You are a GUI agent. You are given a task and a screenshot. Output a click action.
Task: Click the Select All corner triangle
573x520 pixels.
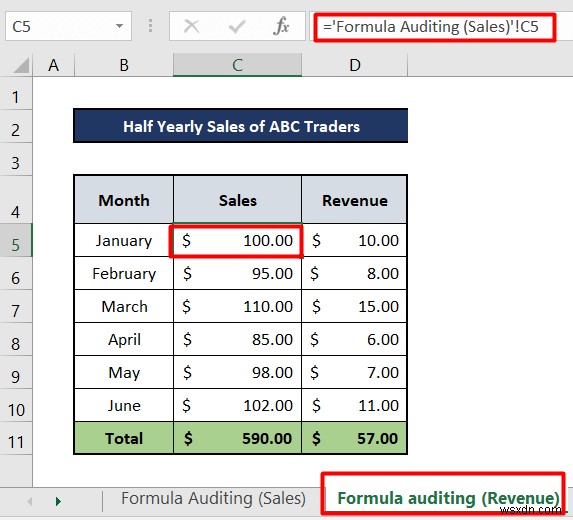21,66
